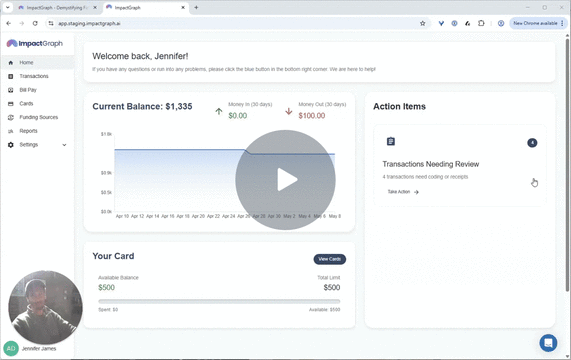571x360 pixels.
Task: Close the active ImpactGraph tab
Action: point(183,8)
